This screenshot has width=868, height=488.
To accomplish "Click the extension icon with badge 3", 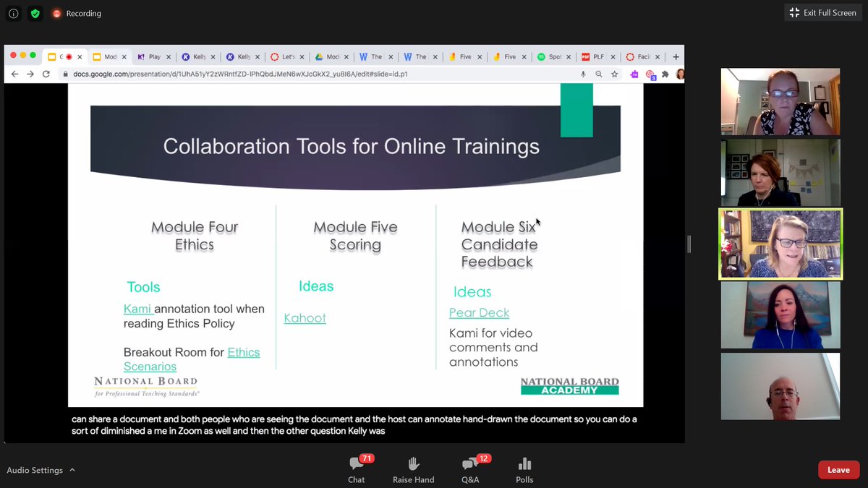I will pyautogui.click(x=650, y=74).
